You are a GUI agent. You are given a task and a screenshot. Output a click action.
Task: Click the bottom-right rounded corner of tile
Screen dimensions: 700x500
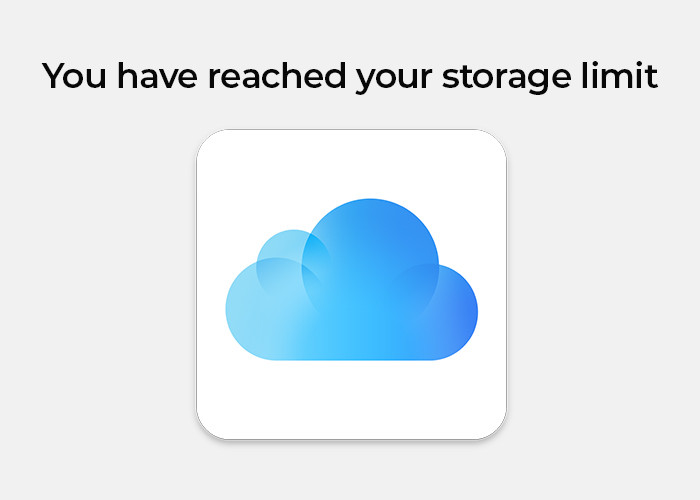[x=494, y=427]
